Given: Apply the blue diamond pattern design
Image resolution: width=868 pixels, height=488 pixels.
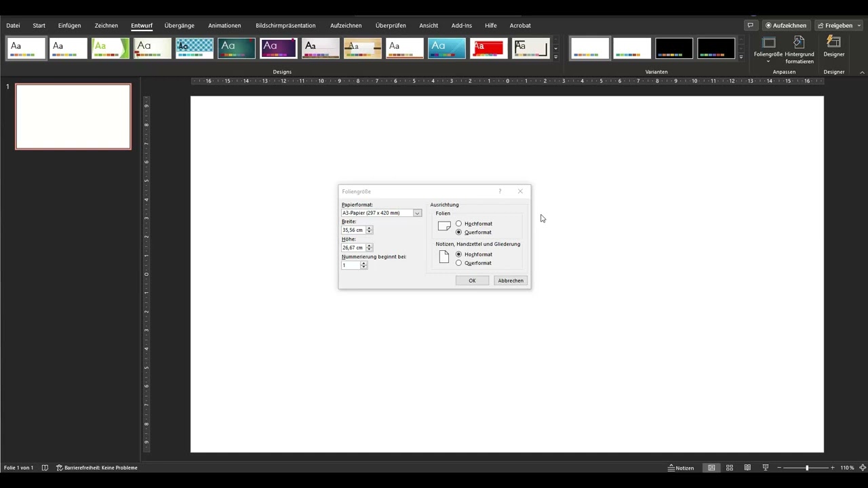Looking at the screenshot, I should pyautogui.click(x=195, y=48).
